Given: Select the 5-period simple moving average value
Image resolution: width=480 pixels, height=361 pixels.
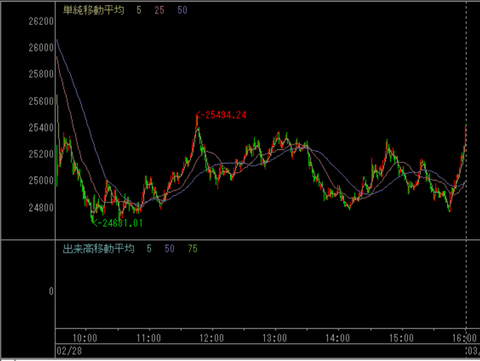Looking at the screenshot, I should pyautogui.click(x=139, y=10).
